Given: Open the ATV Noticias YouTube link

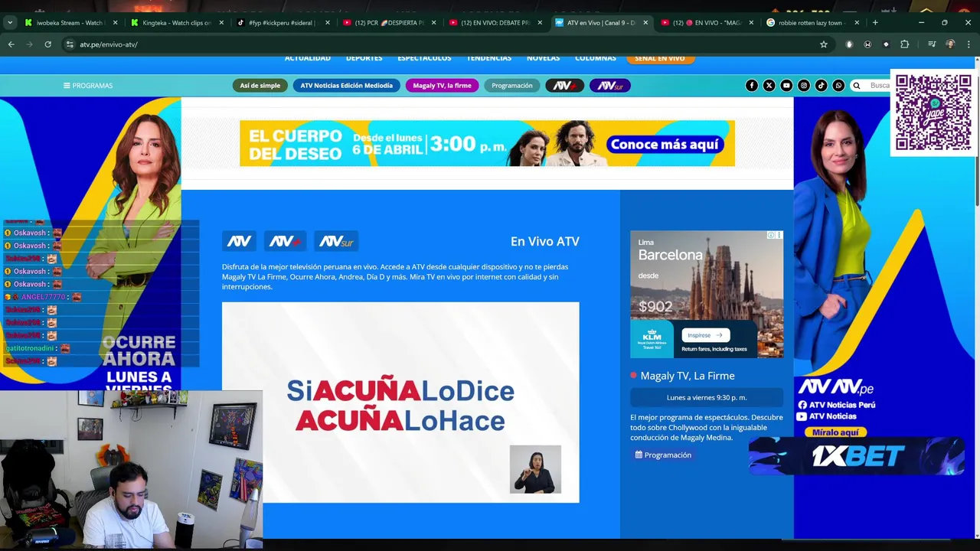Looking at the screenshot, I should (827, 416).
